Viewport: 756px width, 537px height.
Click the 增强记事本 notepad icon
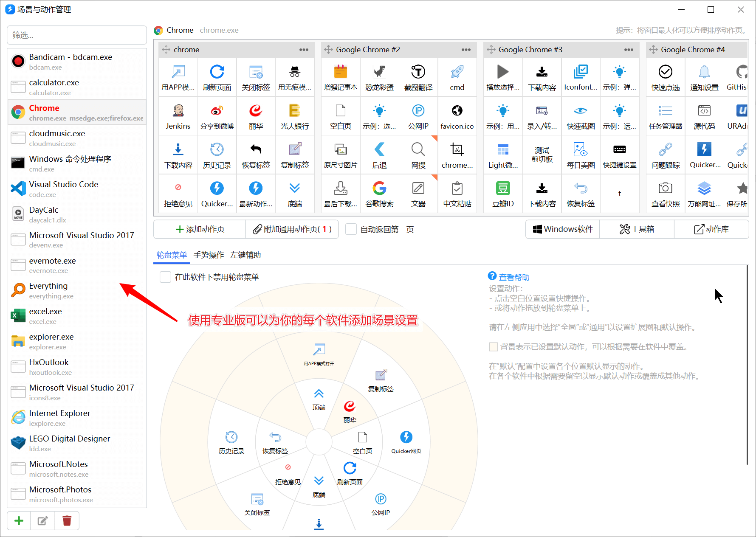[x=341, y=72]
